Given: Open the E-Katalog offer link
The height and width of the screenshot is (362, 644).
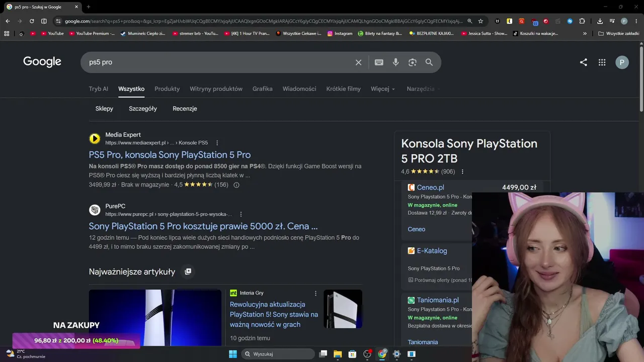Looking at the screenshot, I should coord(432,251).
